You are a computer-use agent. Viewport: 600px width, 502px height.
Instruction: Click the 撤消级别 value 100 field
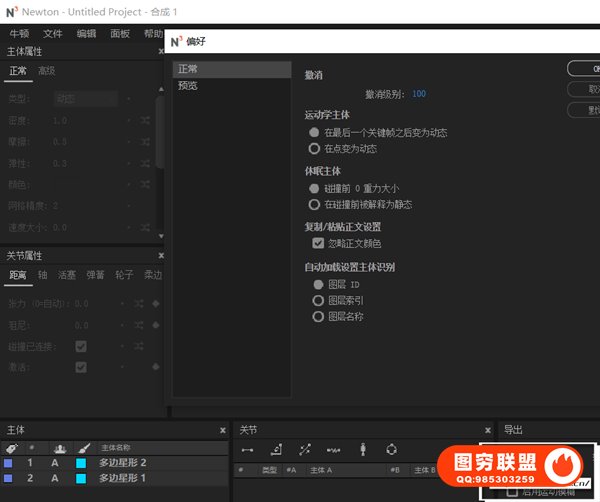click(418, 94)
